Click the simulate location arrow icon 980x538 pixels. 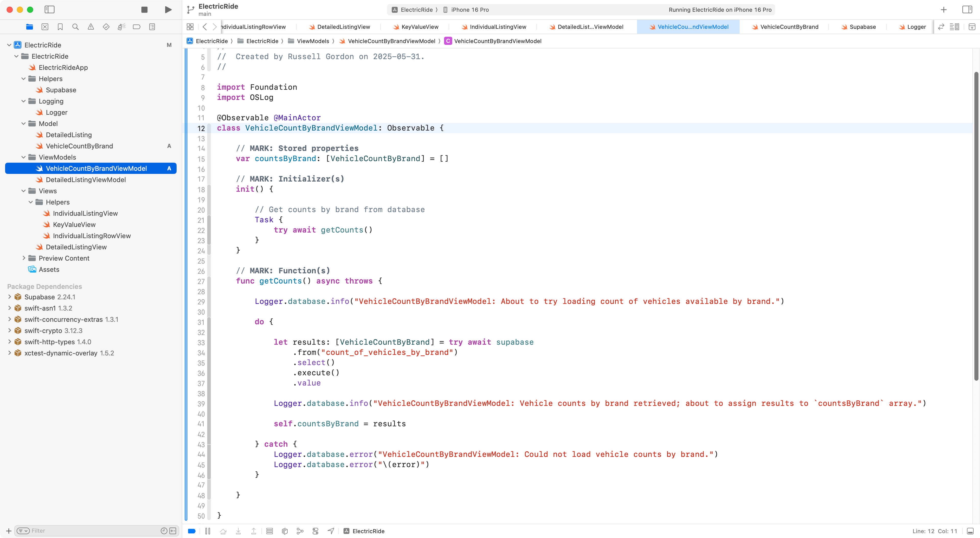click(331, 531)
